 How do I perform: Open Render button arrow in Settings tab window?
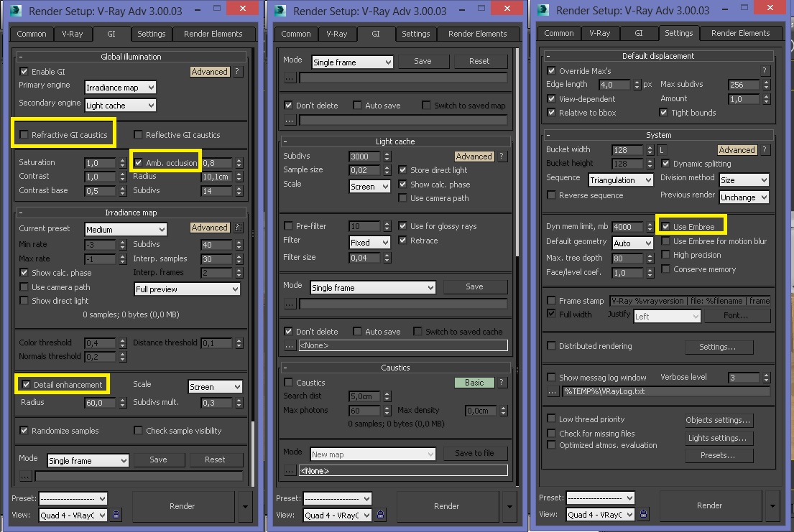772,505
